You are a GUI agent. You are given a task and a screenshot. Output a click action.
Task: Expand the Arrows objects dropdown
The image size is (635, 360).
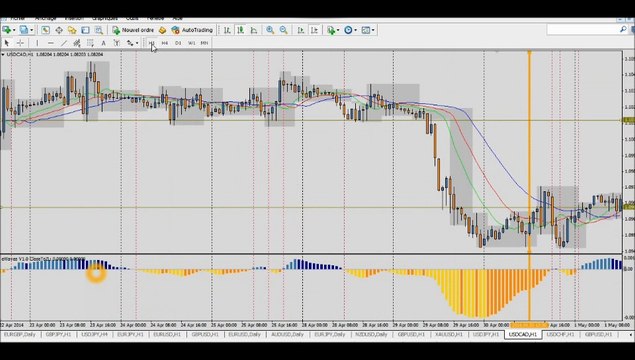[137, 43]
